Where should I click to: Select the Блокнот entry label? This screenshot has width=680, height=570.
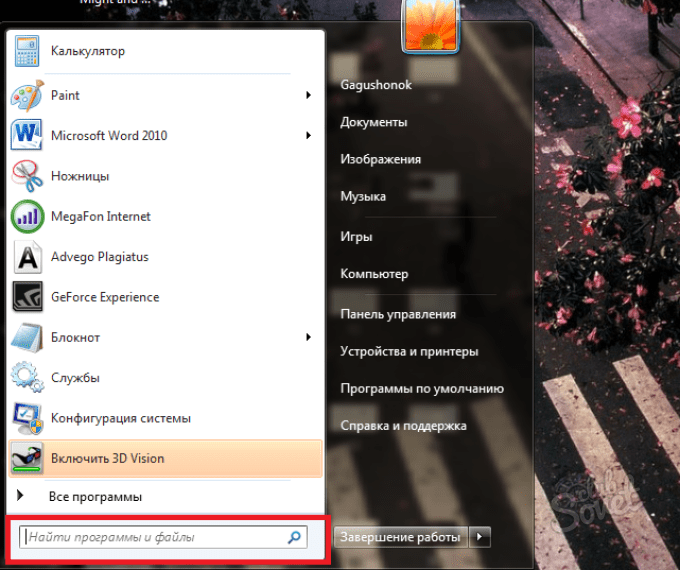(x=75, y=337)
